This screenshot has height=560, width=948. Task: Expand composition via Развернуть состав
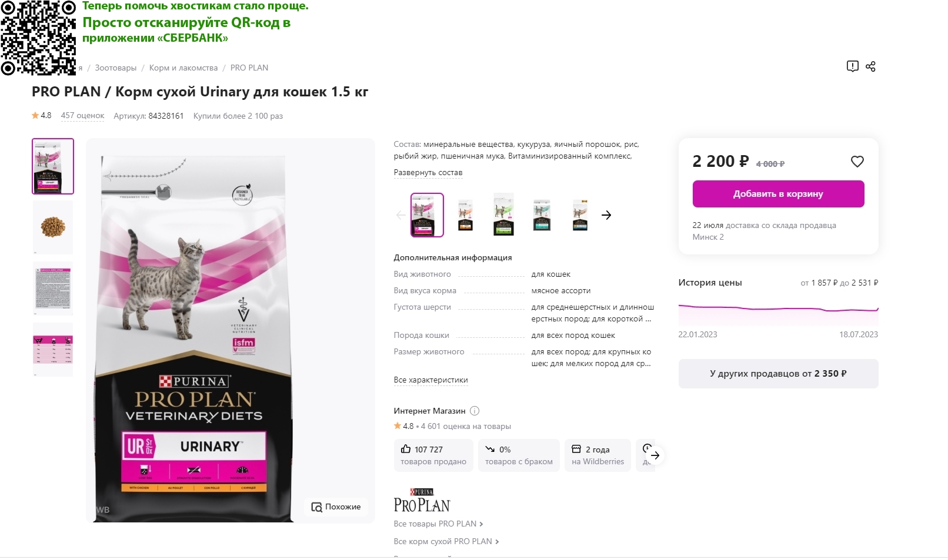tap(428, 173)
